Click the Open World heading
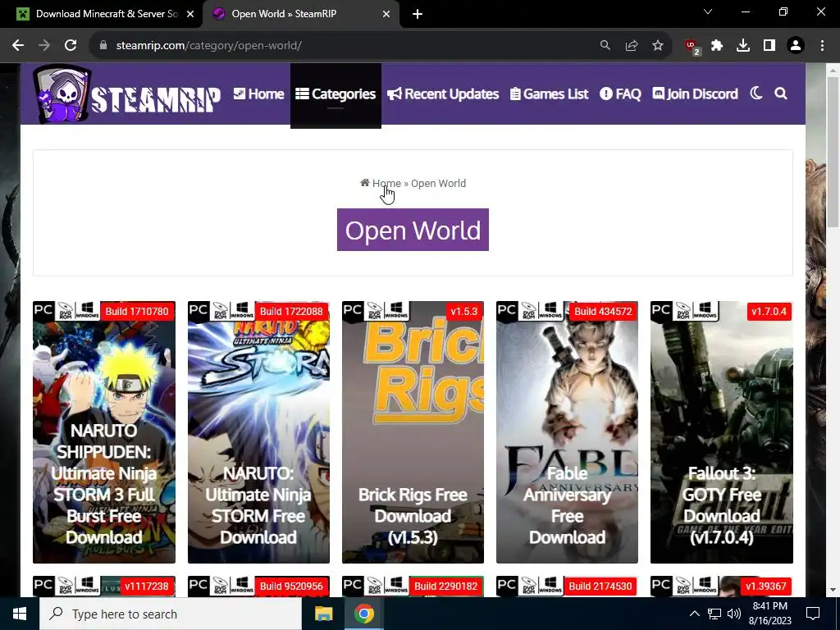840x630 pixels. point(413,230)
